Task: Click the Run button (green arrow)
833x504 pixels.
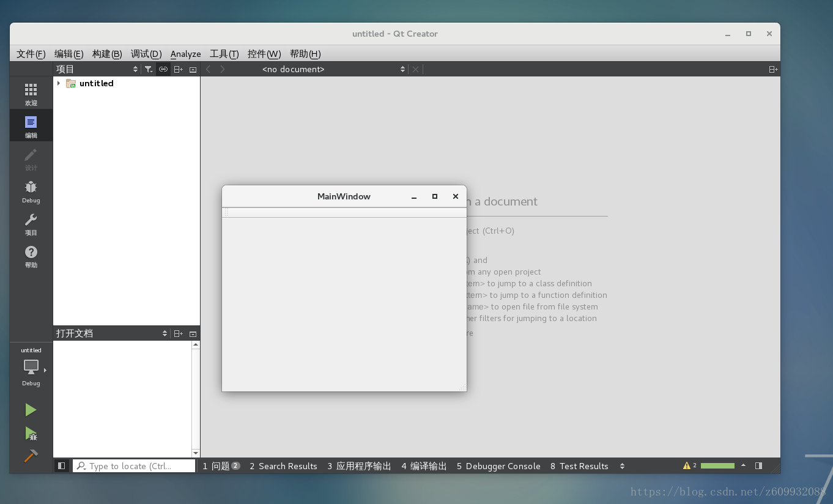Action: (31, 410)
